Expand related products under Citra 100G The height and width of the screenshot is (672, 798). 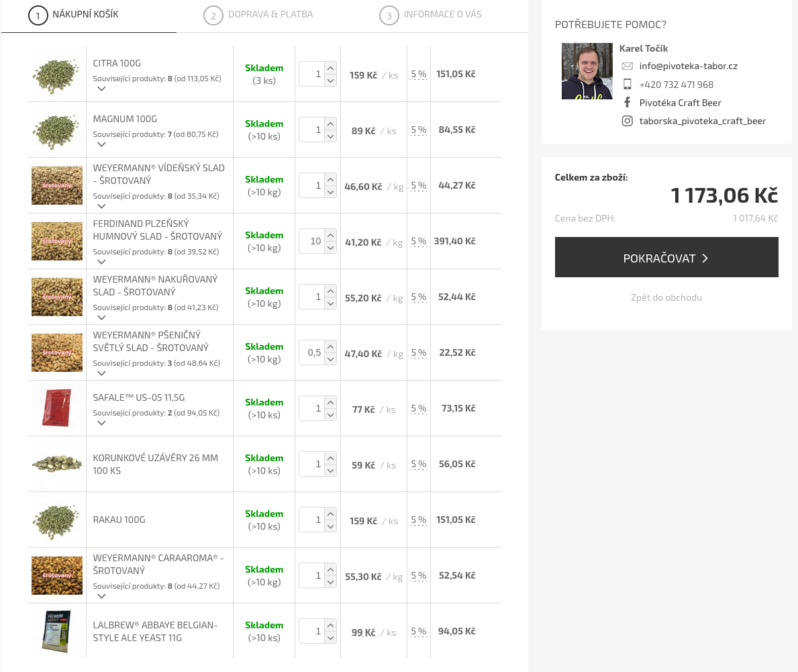coord(101,89)
